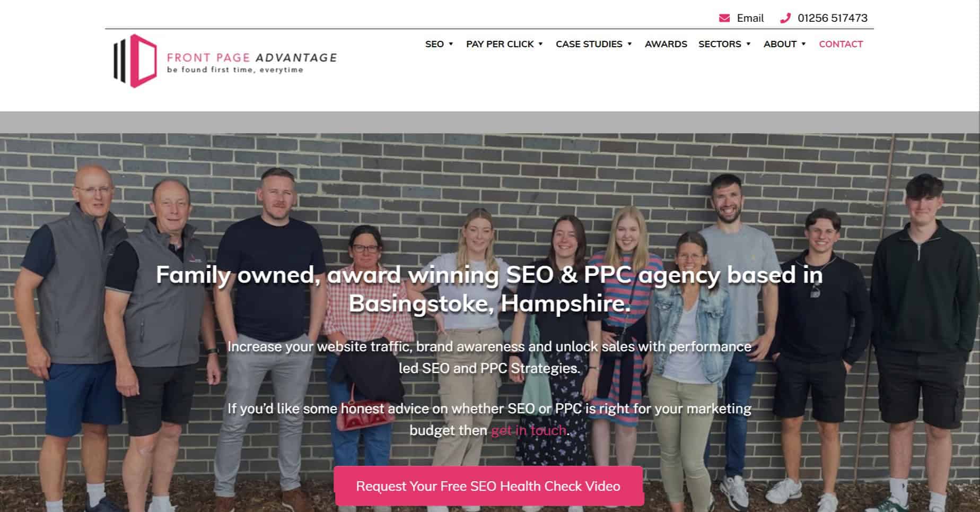Expand the SEO dropdown arrow

451,44
